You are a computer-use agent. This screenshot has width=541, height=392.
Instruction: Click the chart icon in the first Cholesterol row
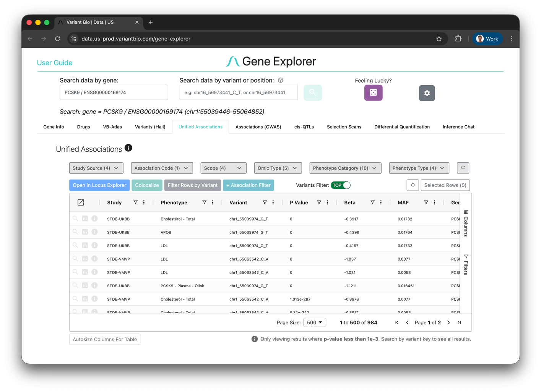click(85, 219)
